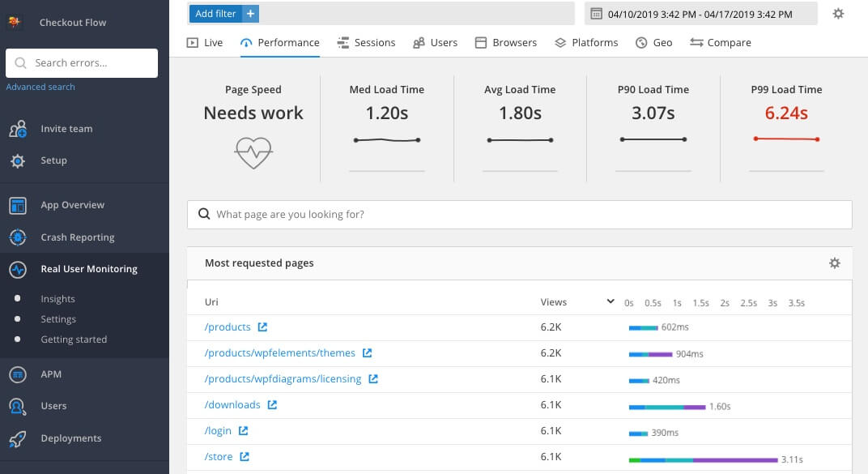
Task: Click the Most requested pages settings gear
Action: (x=834, y=263)
